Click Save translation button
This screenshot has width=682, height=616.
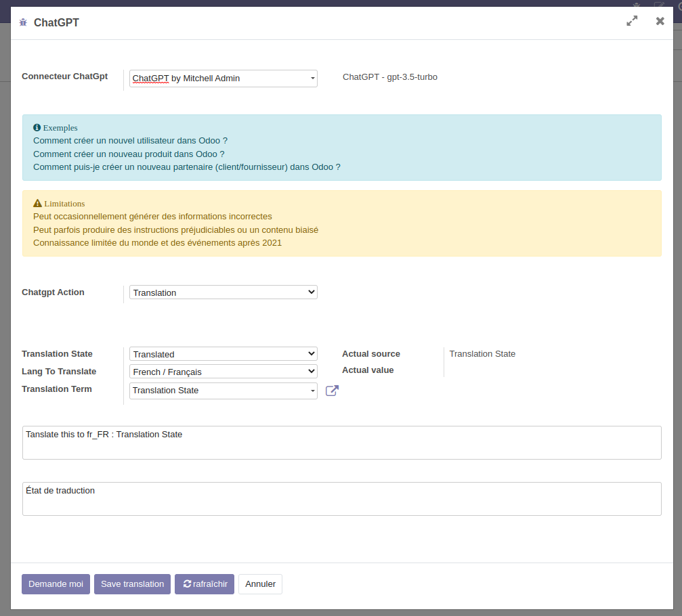point(132,584)
